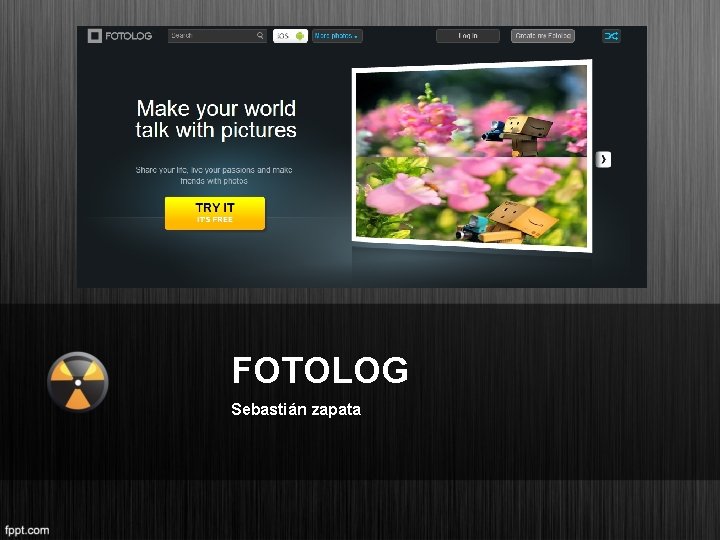This screenshot has height=540, width=720.
Task: Click the next photo arrow
Action: (603, 159)
